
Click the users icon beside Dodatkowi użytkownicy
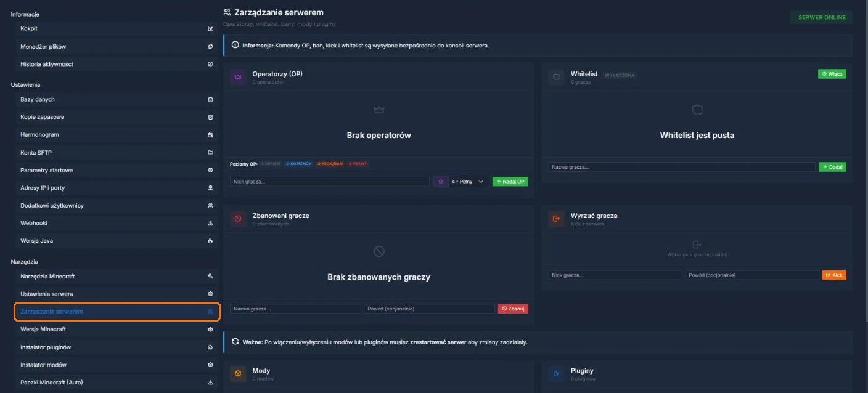point(210,205)
